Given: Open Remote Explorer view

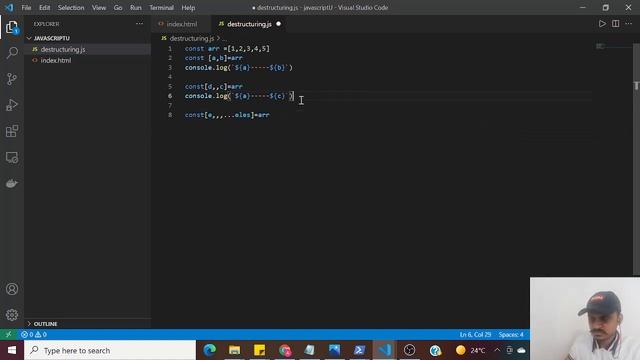Looking at the screenshot, I should 12,157.
